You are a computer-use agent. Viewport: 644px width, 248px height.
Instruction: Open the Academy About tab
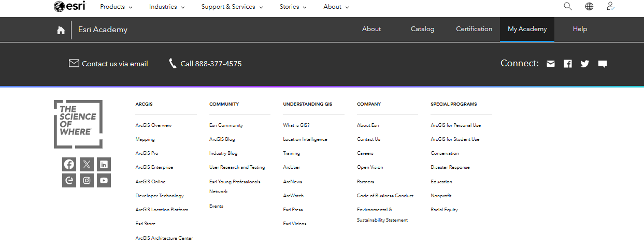pyautogui.click(x=371, y=29)
